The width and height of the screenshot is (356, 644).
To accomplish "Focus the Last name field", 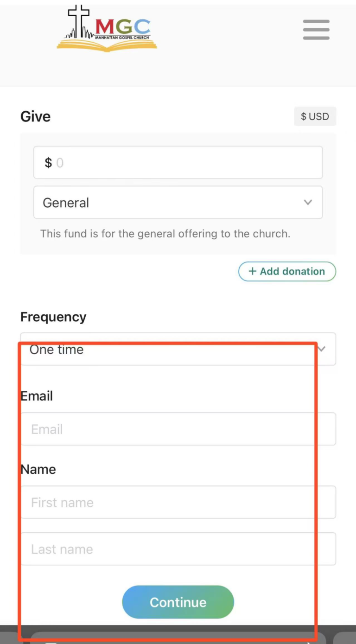I will [178, 549].
